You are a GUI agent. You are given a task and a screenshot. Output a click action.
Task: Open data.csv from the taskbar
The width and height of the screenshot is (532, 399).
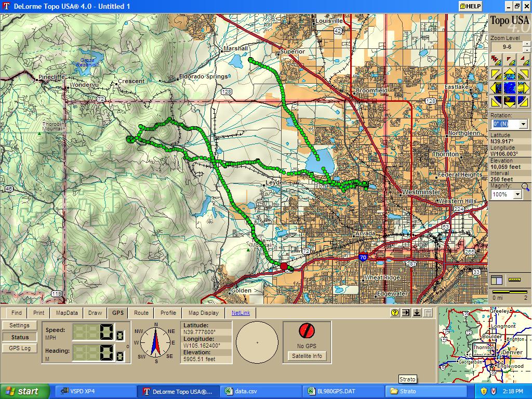pyautogui.click(x=260, y=391)
